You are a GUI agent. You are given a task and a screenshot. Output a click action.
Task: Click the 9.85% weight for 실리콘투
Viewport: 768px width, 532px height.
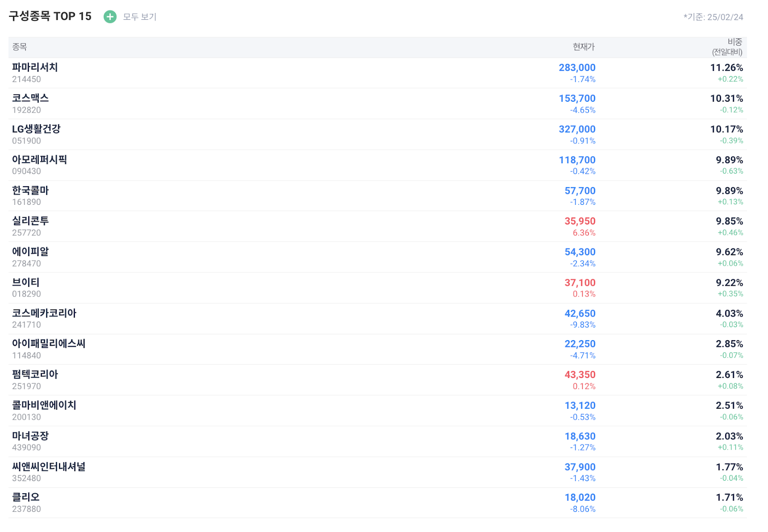click(730, 221)
